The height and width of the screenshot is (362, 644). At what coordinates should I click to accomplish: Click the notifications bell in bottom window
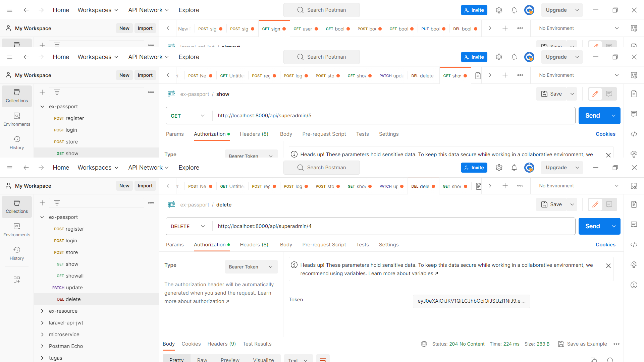point(514,168)
